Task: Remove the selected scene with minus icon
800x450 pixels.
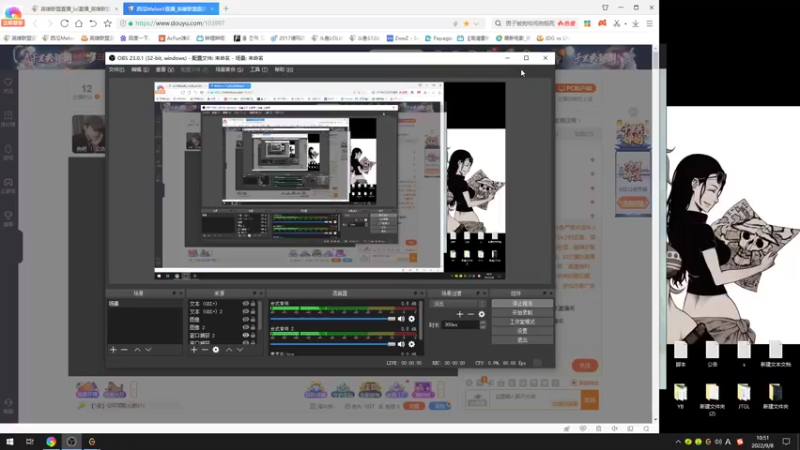Action: [x=124, y=349]
